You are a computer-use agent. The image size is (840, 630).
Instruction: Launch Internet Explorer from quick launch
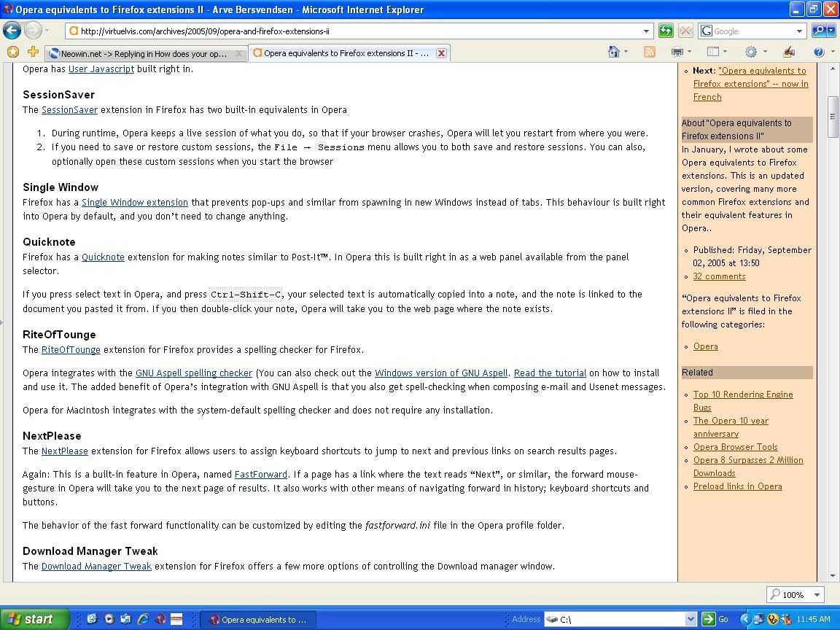point(143,619)
